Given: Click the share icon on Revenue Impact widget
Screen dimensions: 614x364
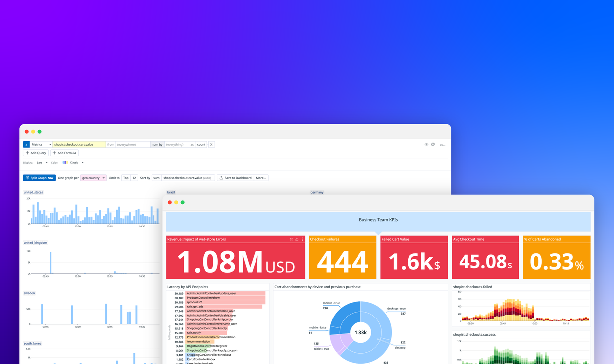Looking at the screenshot, I should tap(297, 239).
